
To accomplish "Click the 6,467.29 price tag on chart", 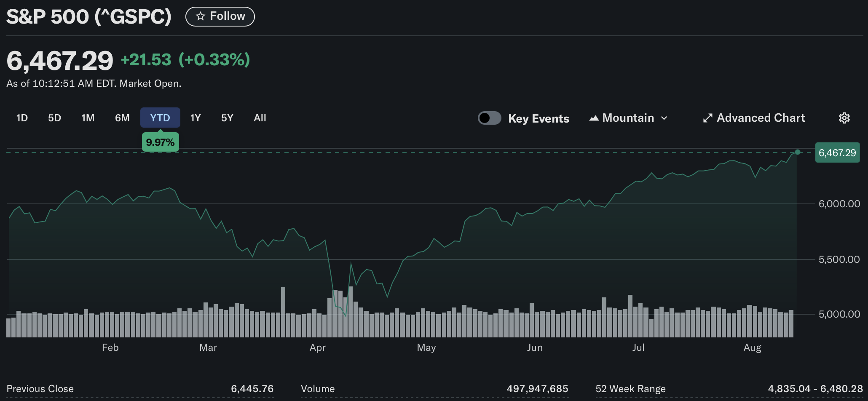I will [x=837, y=152].
